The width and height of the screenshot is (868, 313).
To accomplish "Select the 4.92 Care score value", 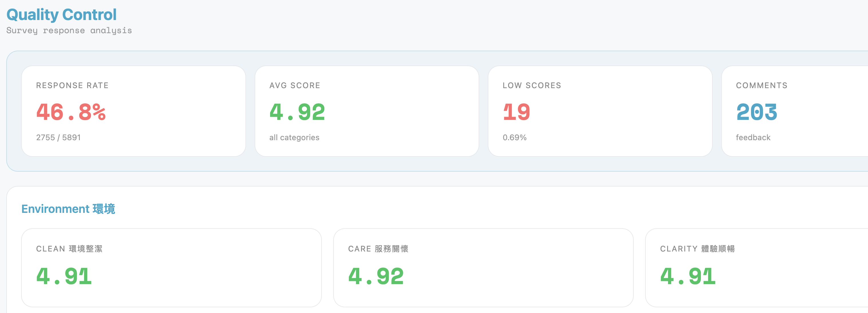I will 376,276.
